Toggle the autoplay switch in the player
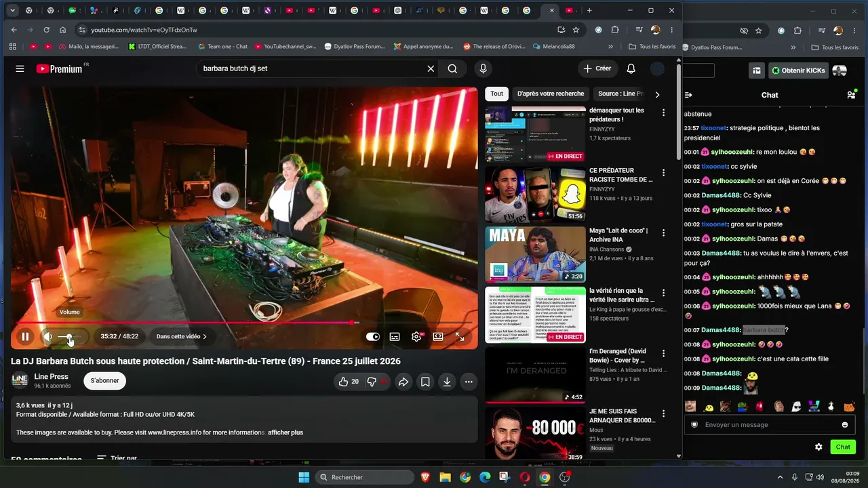 click(373, 336)
